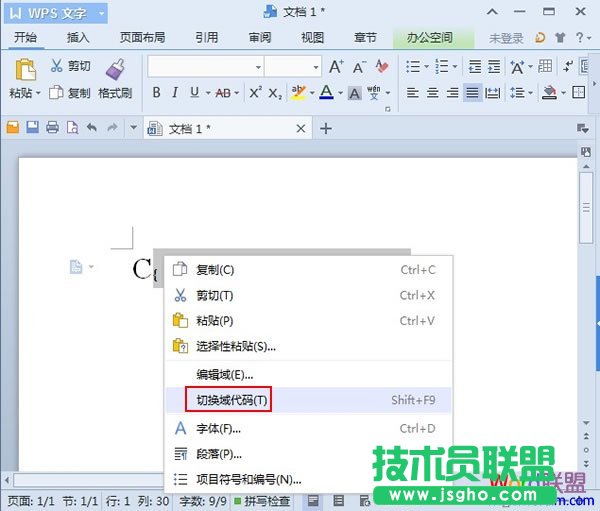Select 切换域代码(T) in context menu
The height and width of the screenshot is (511, 600).
[228, 400]
